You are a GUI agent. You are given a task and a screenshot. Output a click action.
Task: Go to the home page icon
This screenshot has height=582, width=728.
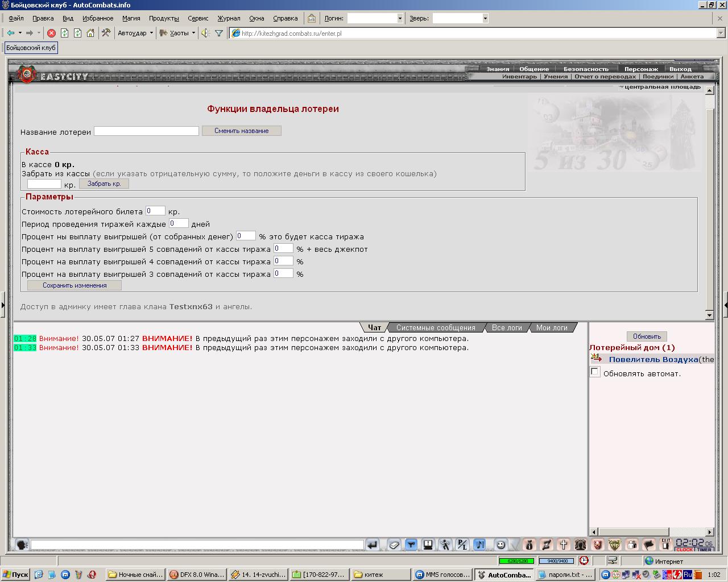click(x=90, y=33)
